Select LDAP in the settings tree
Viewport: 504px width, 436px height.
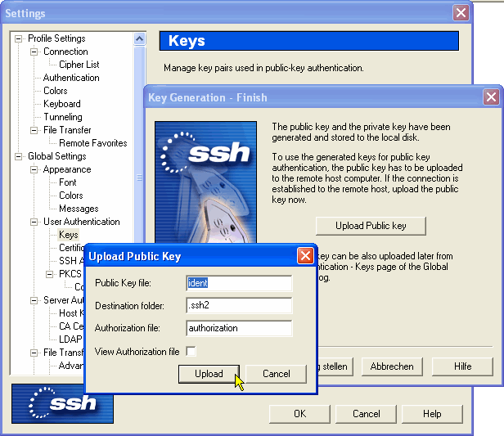[x=70, y=339]
